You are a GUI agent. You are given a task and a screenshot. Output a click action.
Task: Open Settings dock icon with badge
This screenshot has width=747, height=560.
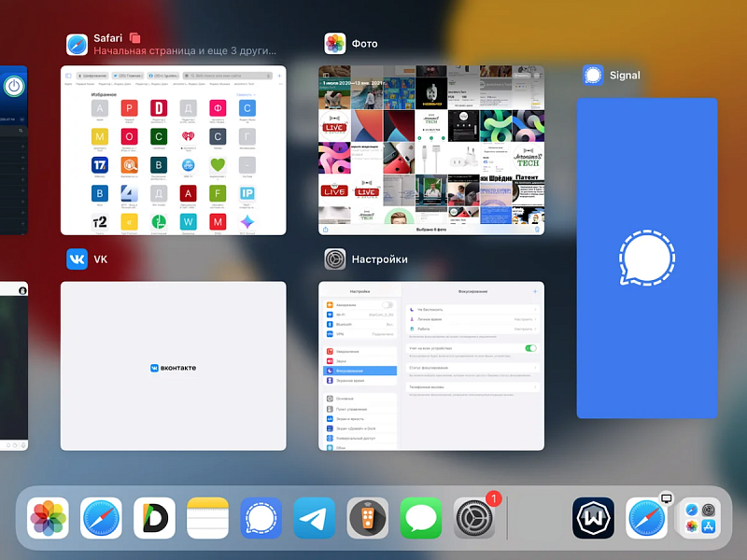pyautogui.click(x=474, y=517)
